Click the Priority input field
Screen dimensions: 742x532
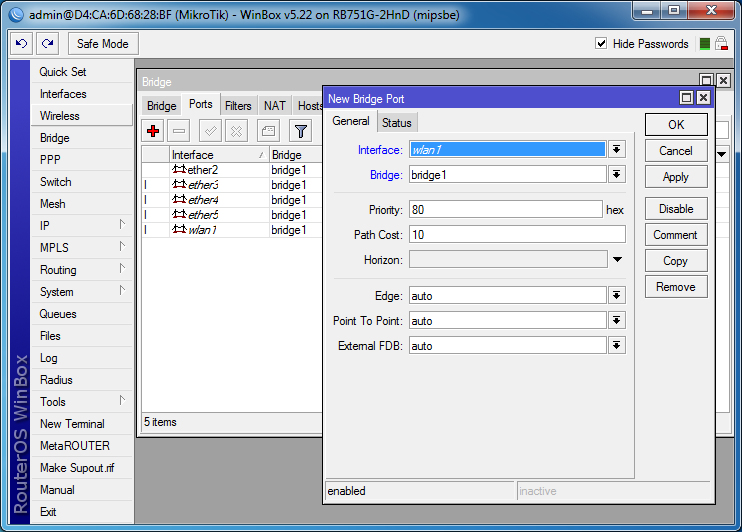506,210
